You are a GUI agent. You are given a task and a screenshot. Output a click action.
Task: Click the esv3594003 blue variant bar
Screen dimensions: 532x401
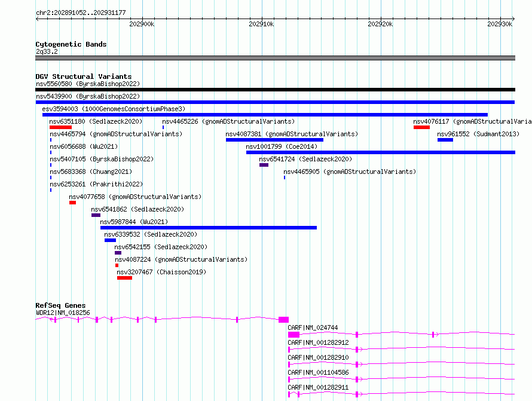click(x=265, y=115)
